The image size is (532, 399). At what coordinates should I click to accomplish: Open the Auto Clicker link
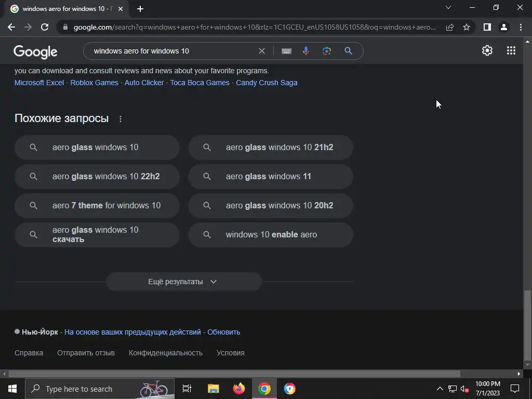click(x=144, y=83)
